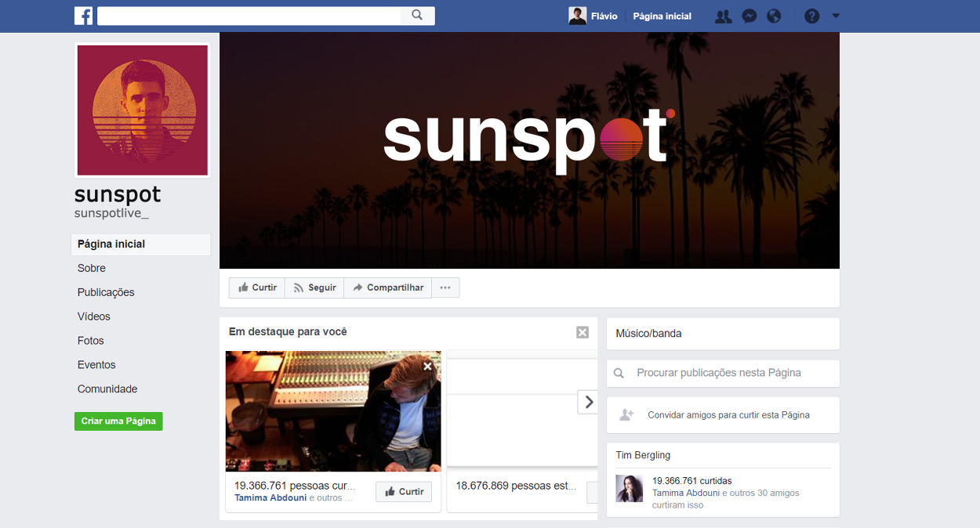980x528 pixels.
Task: Click the 19.366.761 pessoas cur... text
Action: click(295, 486)
